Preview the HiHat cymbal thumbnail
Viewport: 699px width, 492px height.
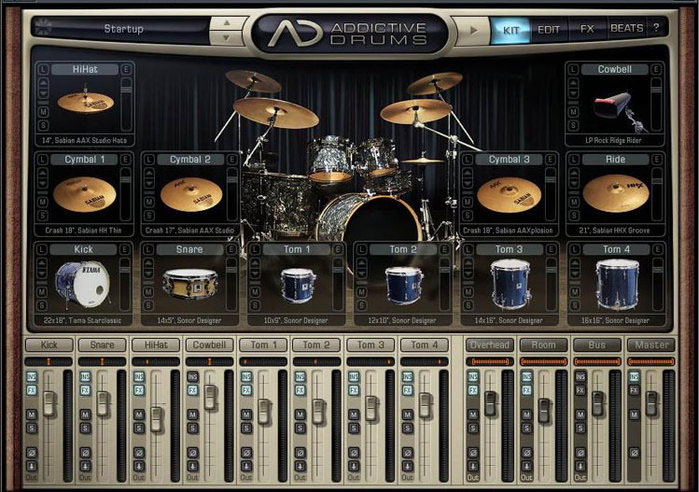coord(85,102)
